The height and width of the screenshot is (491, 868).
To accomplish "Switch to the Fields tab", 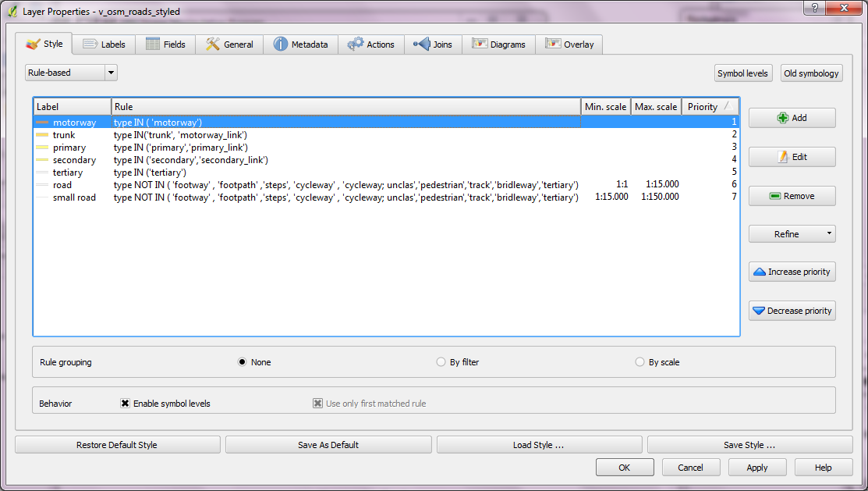I will tap(165, 44).
